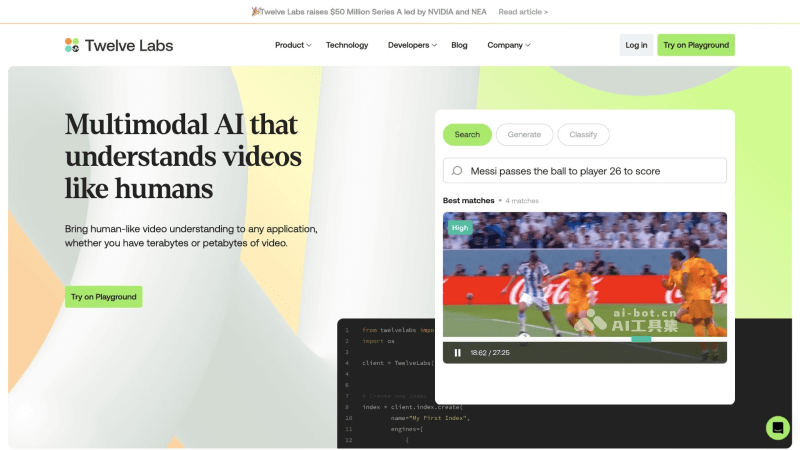Click the Twelve Labs logo icon
Image resolution: width=800 pixels, height=450 pixels.
click(72, 45)
